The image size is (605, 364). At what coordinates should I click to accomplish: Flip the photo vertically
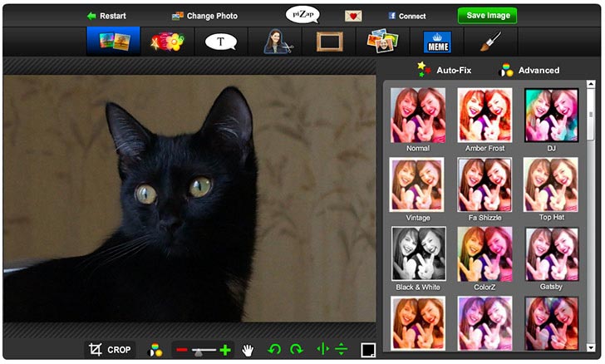pyautogui.click(x=341, y=350)
